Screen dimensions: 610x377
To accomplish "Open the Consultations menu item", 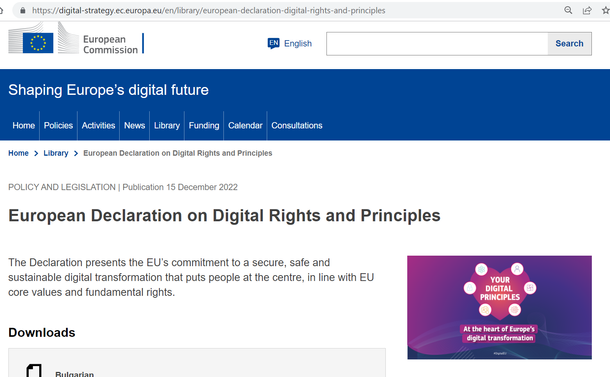I will [x=297, y=126].
